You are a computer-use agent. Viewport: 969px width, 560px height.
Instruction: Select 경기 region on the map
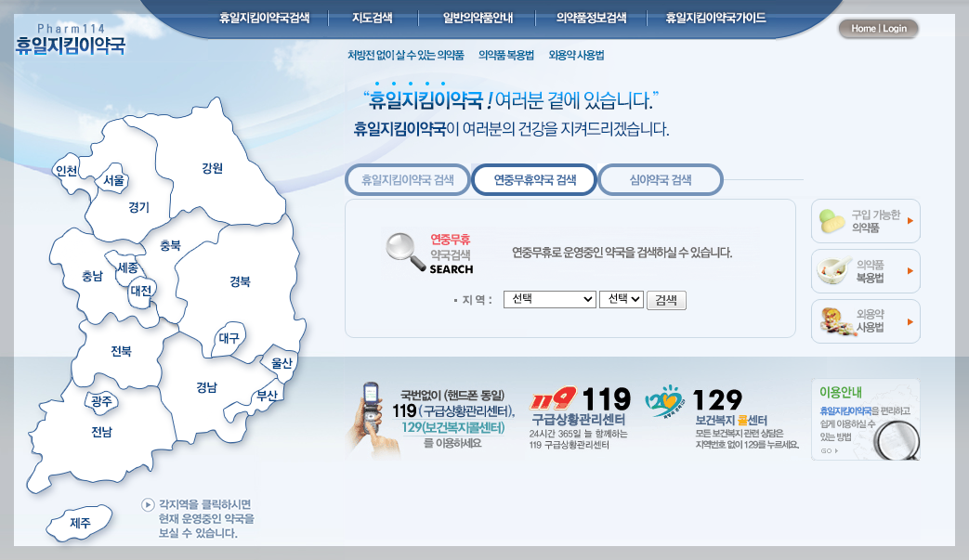coord(139,207)
